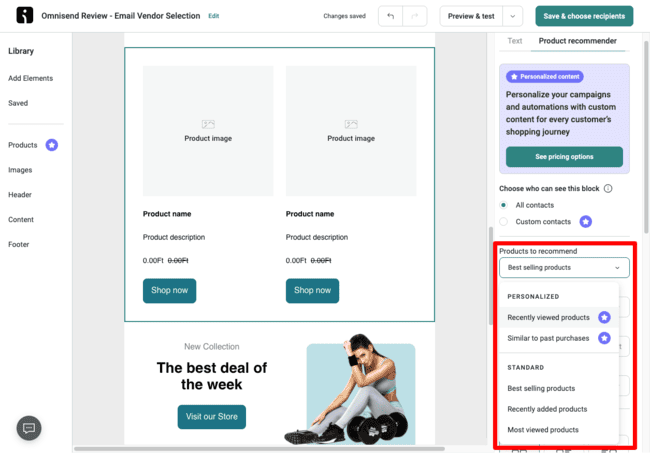650x453 pixels.
Task: Click the Omnisend logo icon
Action: (24, 16)
